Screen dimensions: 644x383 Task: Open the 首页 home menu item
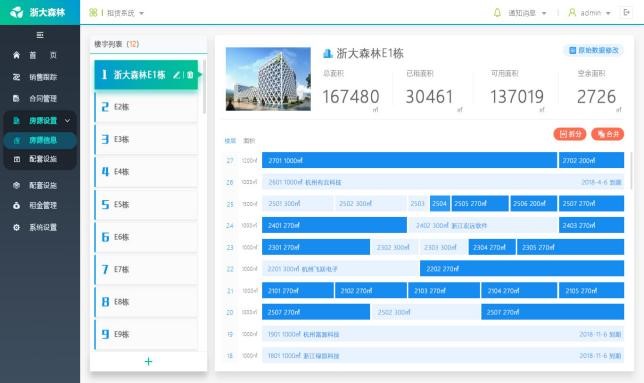40,55
